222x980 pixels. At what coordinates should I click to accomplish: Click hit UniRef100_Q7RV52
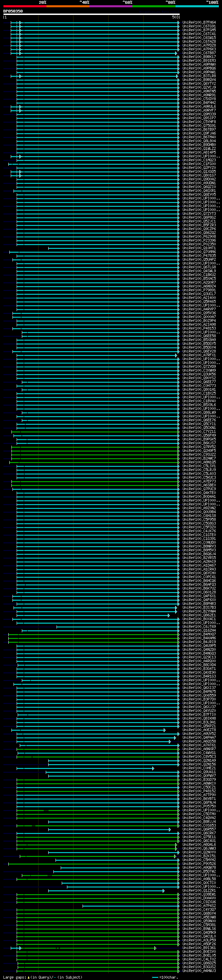coord(199,447)
